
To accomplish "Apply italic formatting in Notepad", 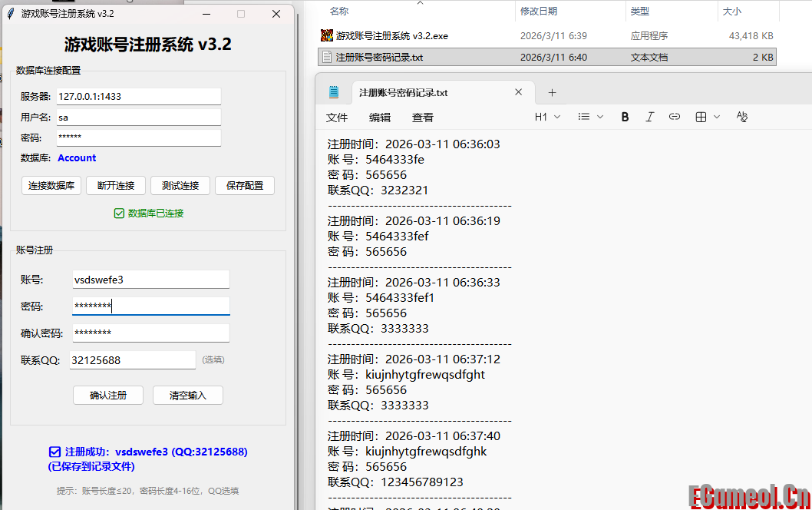I will point(650,117).
